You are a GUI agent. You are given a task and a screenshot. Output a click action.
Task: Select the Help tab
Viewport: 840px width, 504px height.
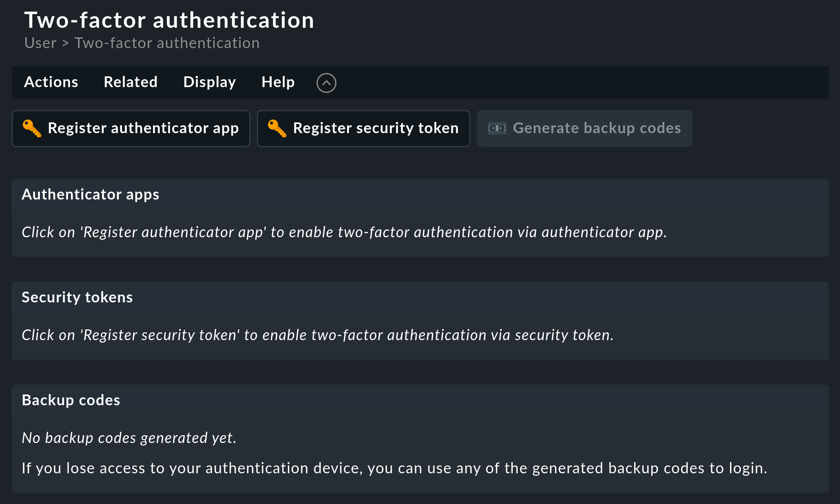278,82
